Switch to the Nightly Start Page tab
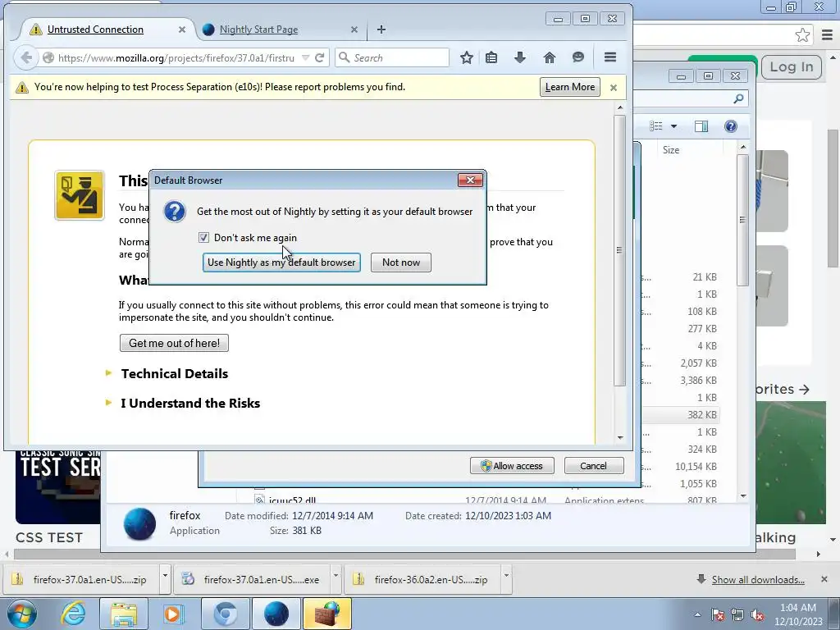Screen dimensions: 840x630 258,30
